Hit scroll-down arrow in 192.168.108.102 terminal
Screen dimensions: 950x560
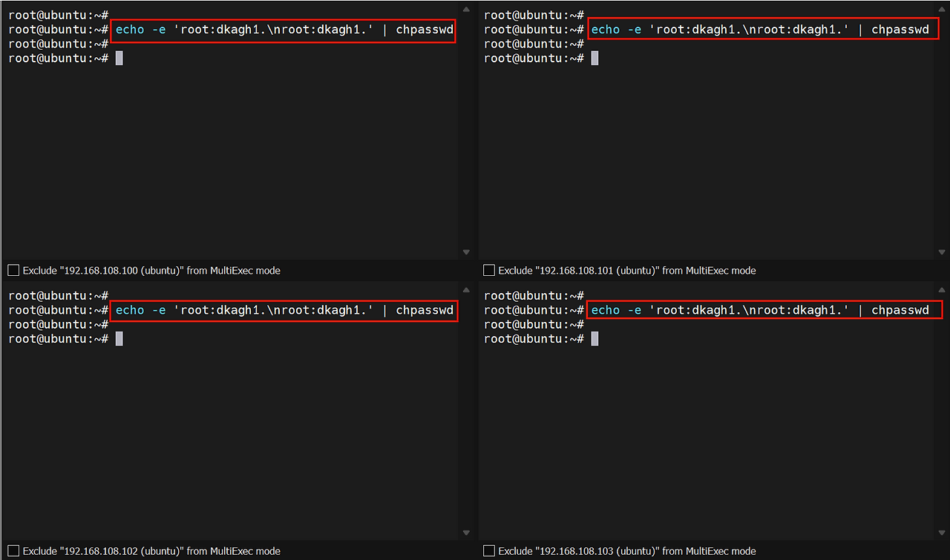465,533
